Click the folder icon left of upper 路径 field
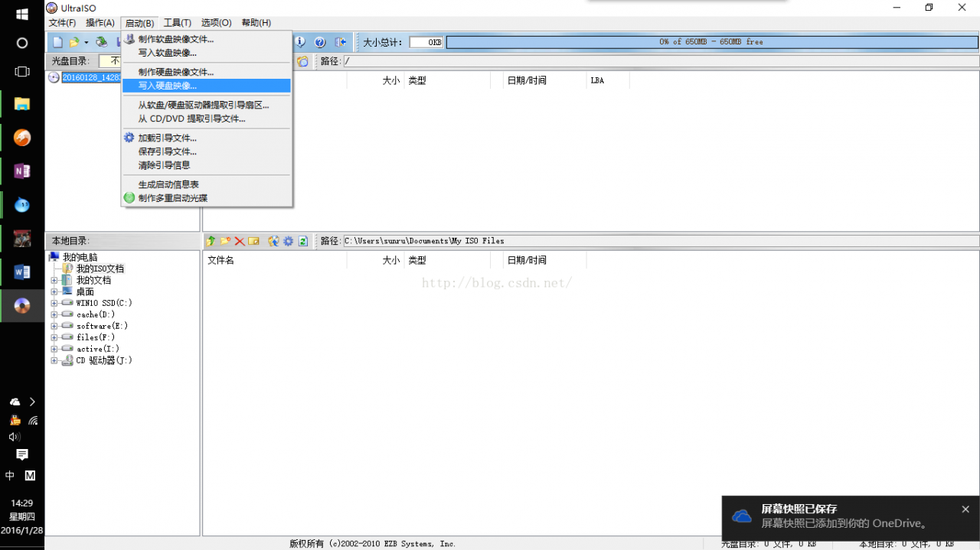 [303, 61]
